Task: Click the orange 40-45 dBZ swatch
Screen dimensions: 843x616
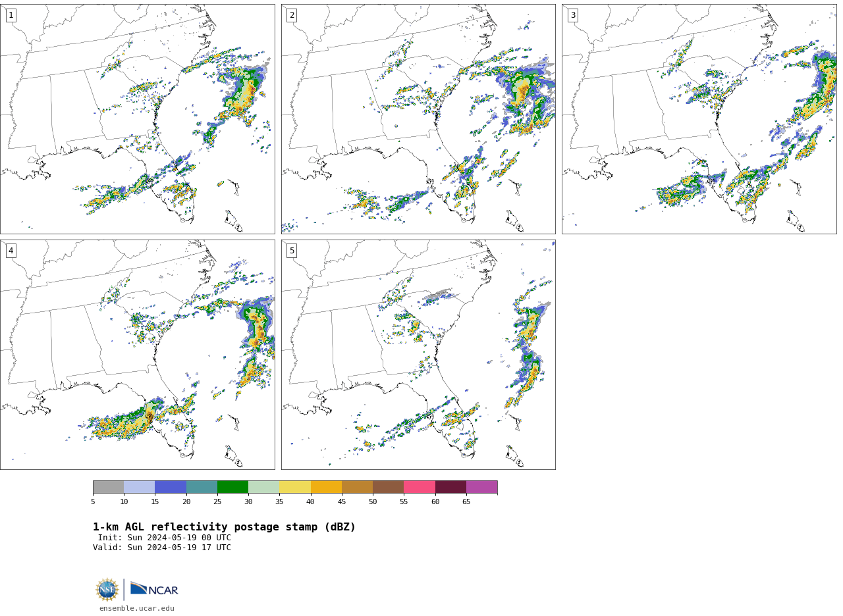Action: pos(326,487)
